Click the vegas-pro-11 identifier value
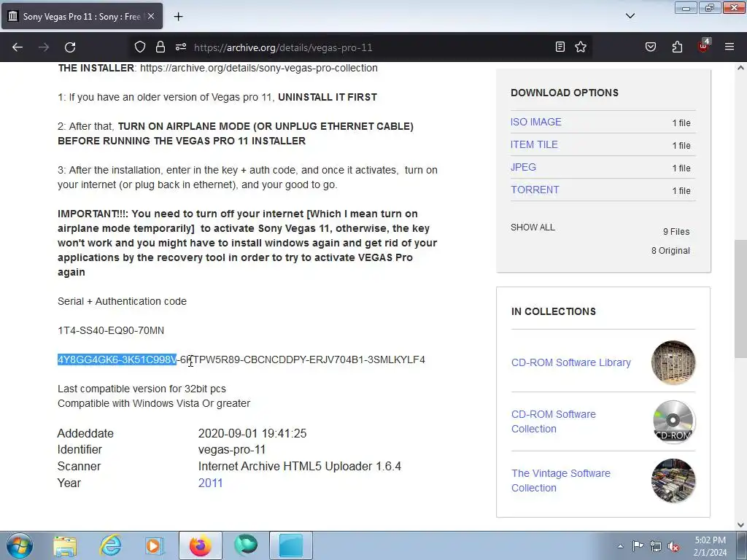747x560 pixels. [x=231, y=449]
